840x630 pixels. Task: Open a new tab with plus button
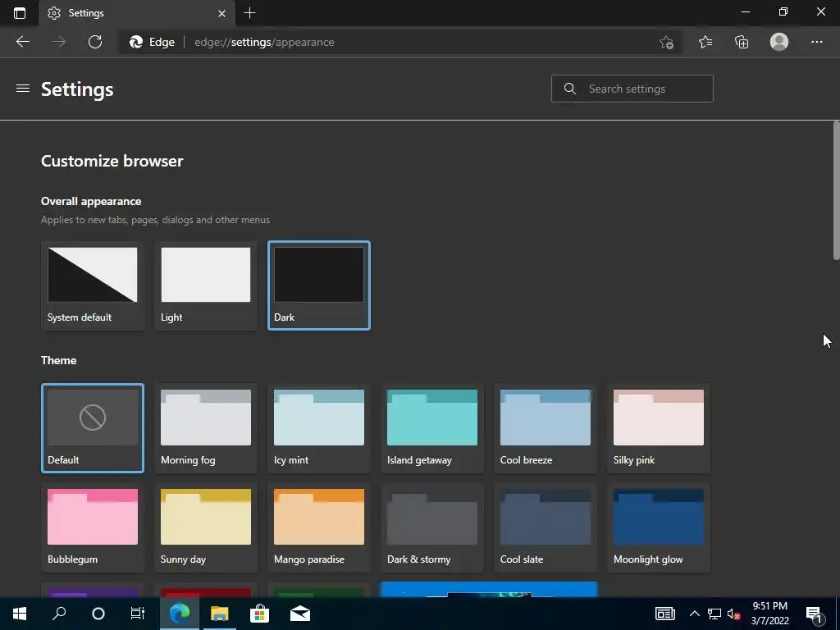(x=249, y=13)
